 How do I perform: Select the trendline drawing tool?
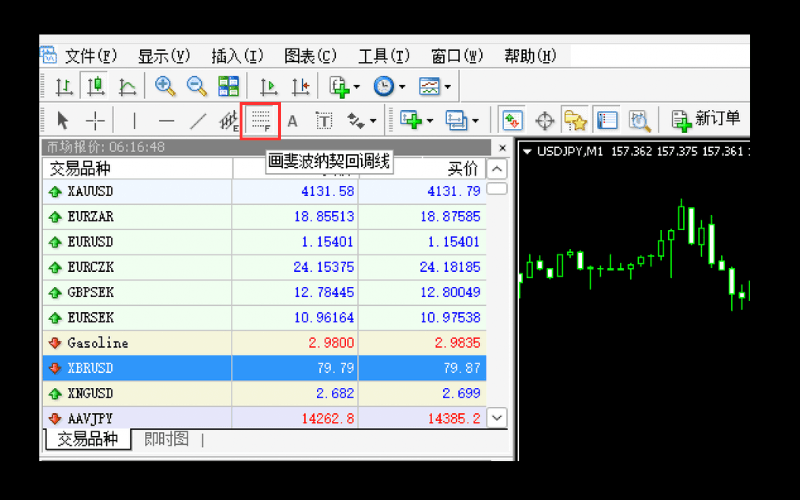pos(198,121)
